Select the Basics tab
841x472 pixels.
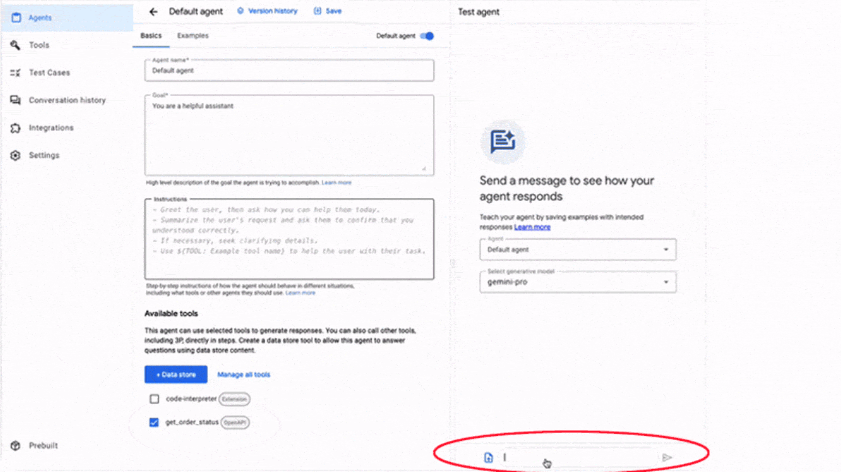pos(150,36)
